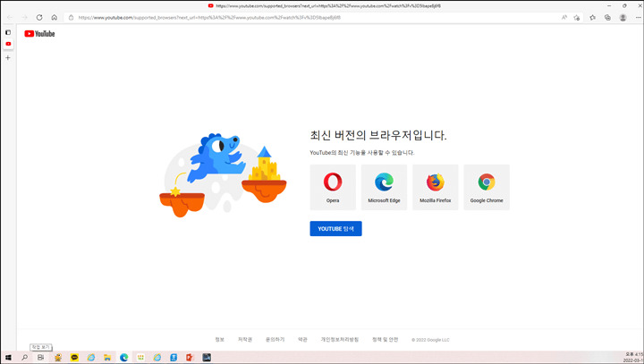Click the taskbar clock and date
Viewport: 644px width, 364px height.
(x=634, y=357)
